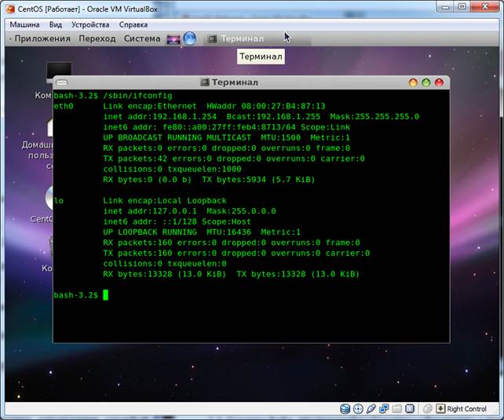Click the Терминал window menu pill button
This screenshot has height=420, width=504.
pos(62,82)
